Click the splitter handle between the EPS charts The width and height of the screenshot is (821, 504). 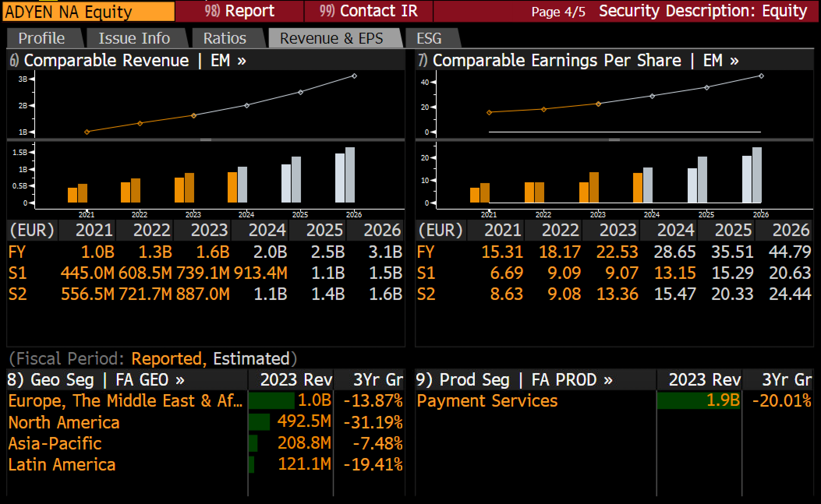(x=614, y=140)
